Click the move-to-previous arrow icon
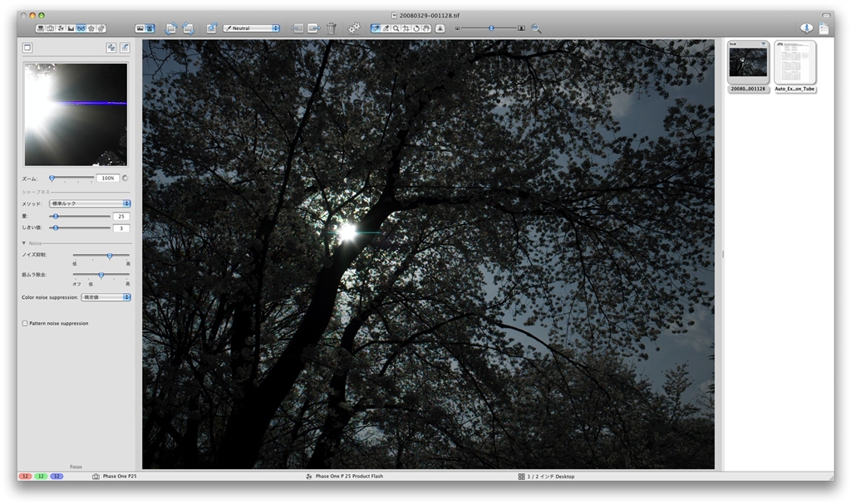The image size is (851, 504). [297, 28]
